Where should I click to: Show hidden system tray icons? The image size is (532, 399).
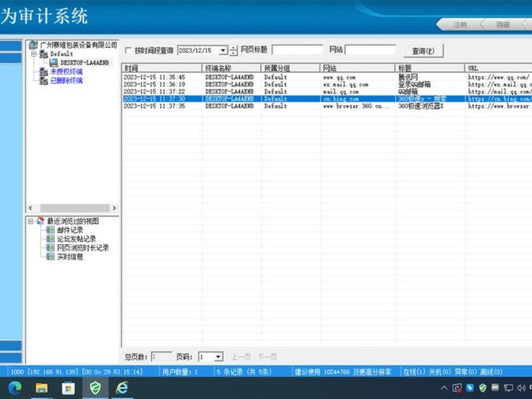coord(444,388)
